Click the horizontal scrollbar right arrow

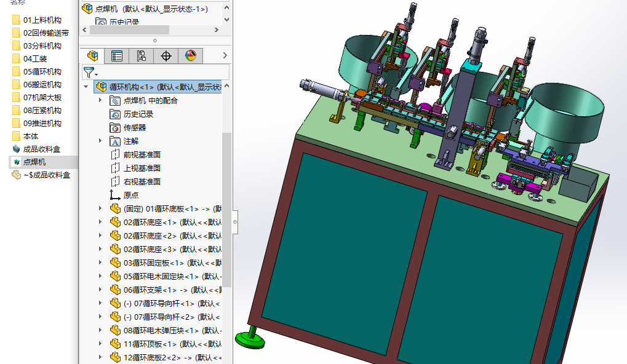(x=217, y=30)
